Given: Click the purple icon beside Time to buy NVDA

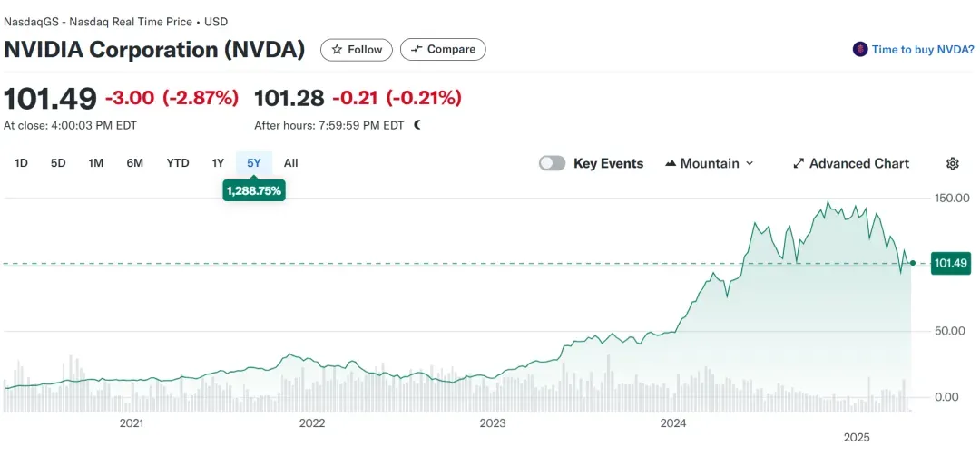Looking at the screenshot, I should coord(860,50).
